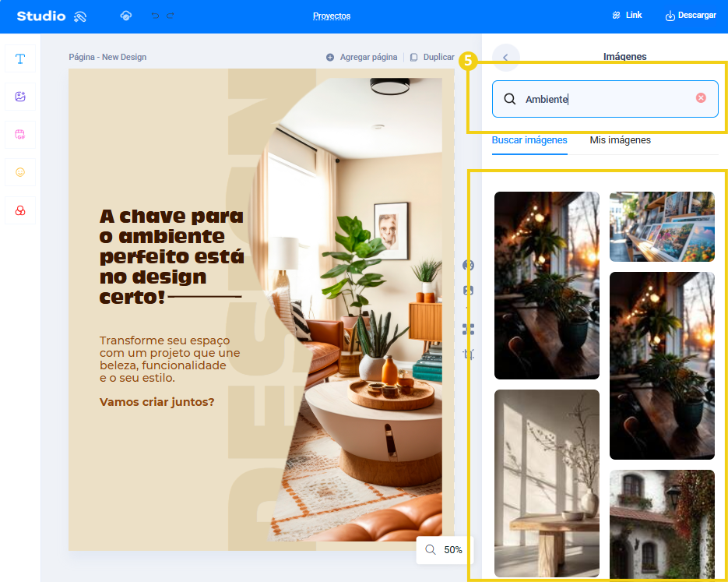Click the cloud save status icon
Screen dimensions: 728x582
pyautogui.click(x=126, y=16)
